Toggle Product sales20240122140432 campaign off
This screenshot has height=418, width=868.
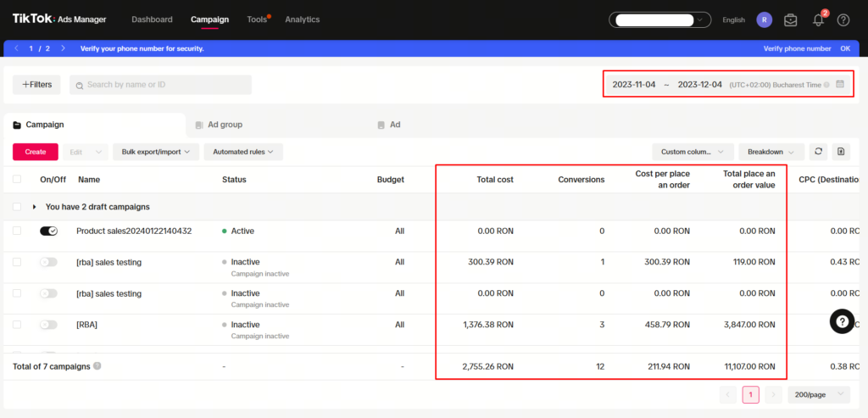pos(48,231)
